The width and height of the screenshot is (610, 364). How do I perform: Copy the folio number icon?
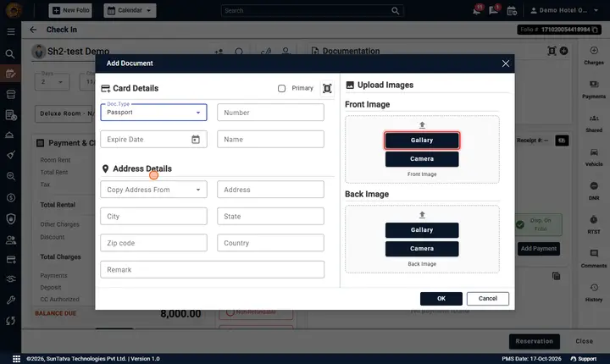coord(595,30)
